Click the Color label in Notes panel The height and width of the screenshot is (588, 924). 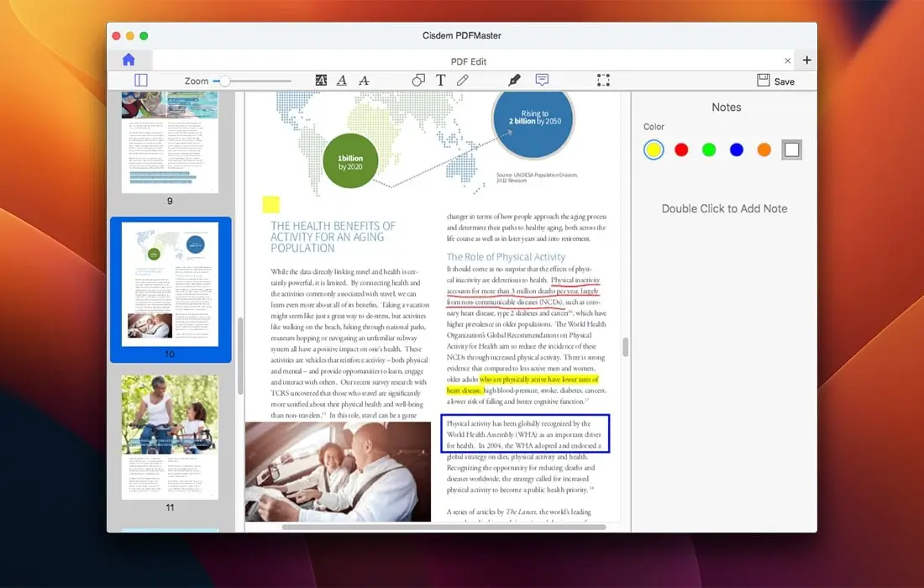[654, 127]
